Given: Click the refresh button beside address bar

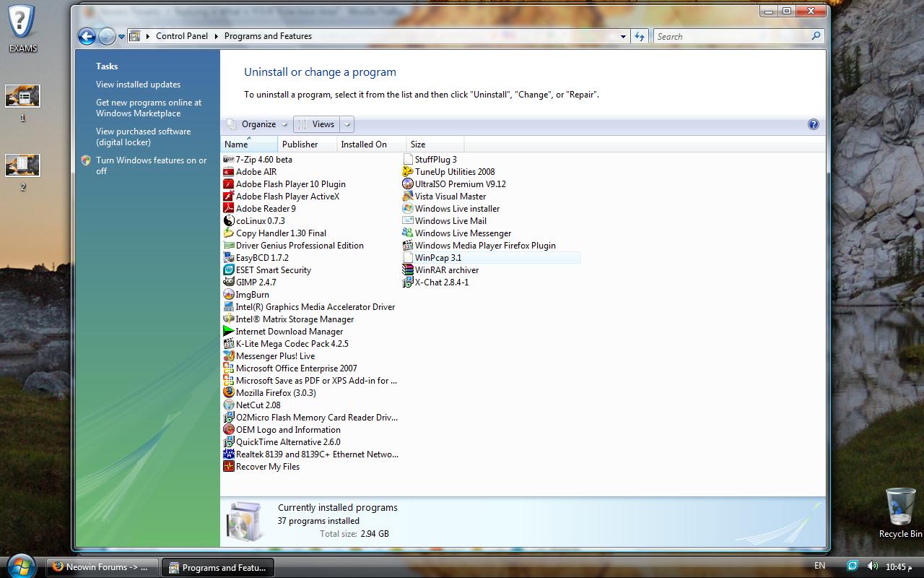Looking at the screenshot, I should tap(640, 36).
